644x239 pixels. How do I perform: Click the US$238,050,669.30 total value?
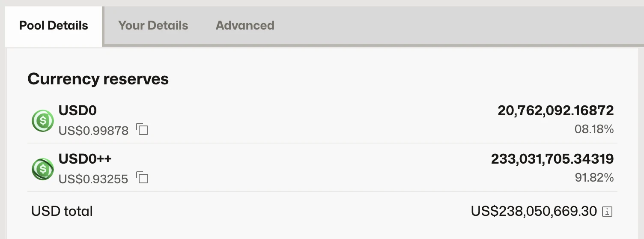click(x=534, y=211)
